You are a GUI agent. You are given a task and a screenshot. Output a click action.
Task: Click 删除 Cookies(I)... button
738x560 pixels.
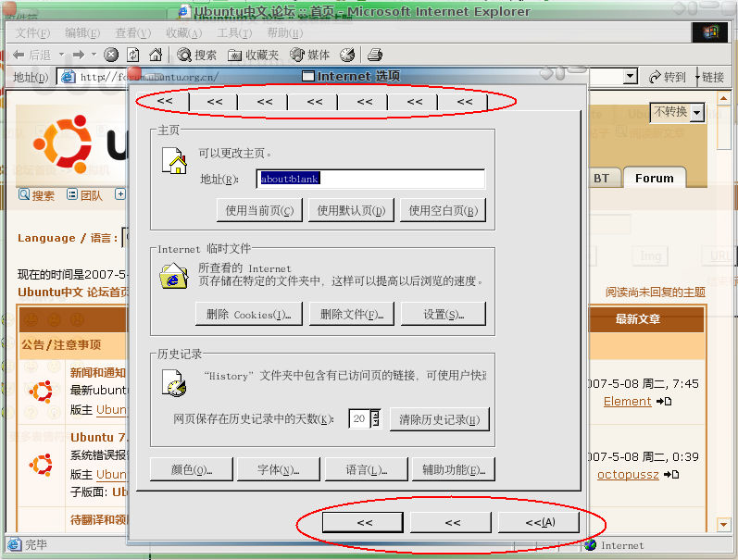pyautogui.click(x=248, y=314)
